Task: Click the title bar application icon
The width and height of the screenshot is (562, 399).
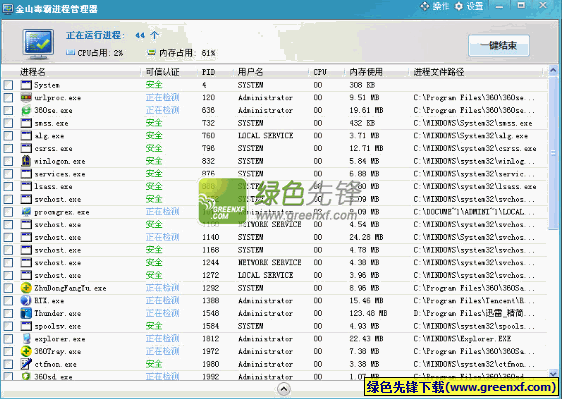Action: [x=8, y=8]
